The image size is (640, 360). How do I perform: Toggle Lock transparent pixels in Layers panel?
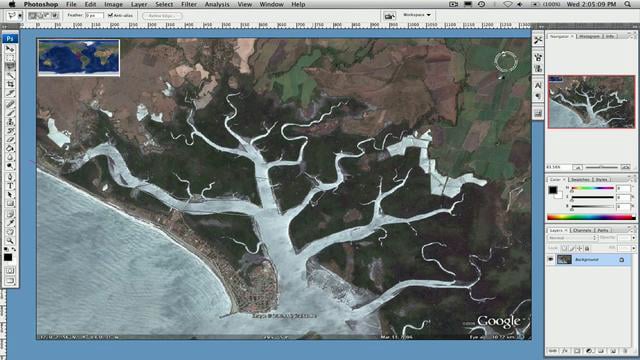click(x=564, y=248)
